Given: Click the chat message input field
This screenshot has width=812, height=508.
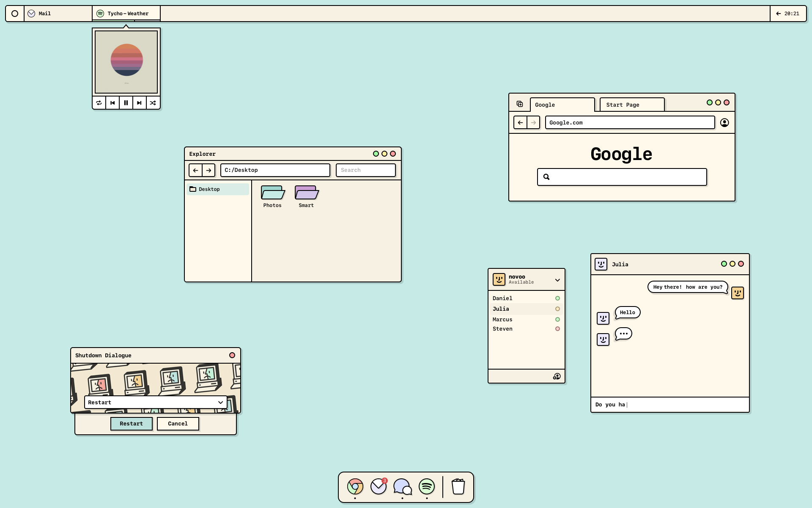Looking at the screenshot, I should (670, 405).
